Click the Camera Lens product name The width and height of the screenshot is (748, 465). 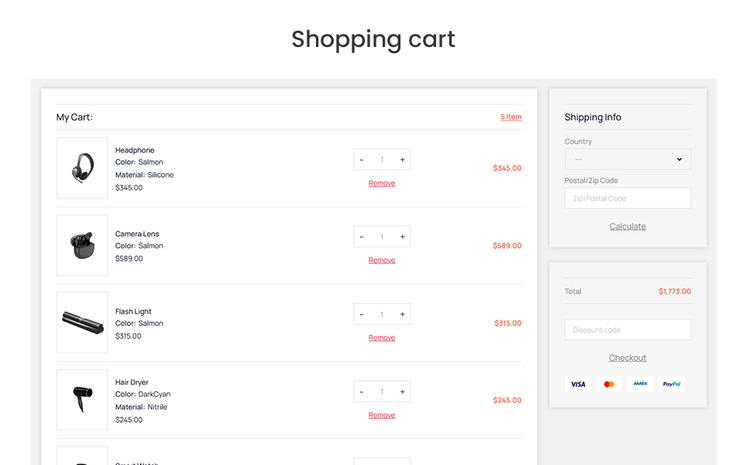point(137,234)
